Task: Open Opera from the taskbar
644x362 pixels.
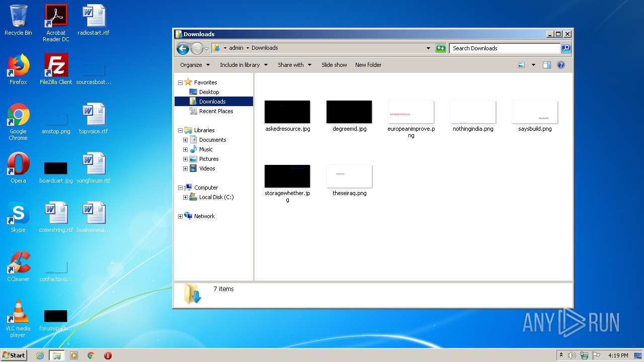Action: pyautogui.click(x=108, y=355)
